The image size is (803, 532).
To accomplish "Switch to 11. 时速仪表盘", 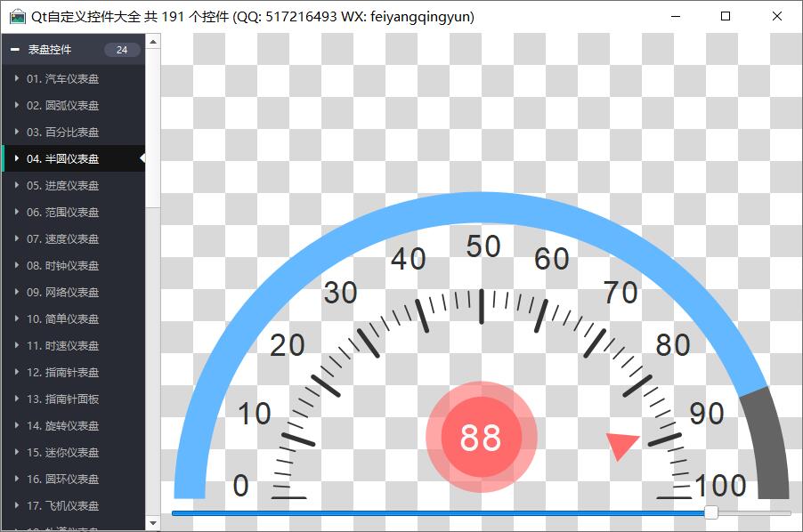I will click(x=62, y=346).
